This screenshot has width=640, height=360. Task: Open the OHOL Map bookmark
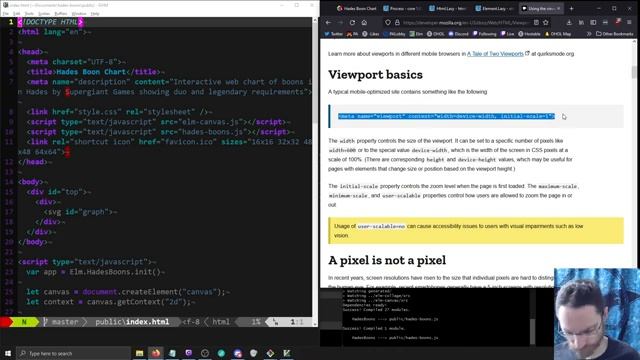pos(558,34)
